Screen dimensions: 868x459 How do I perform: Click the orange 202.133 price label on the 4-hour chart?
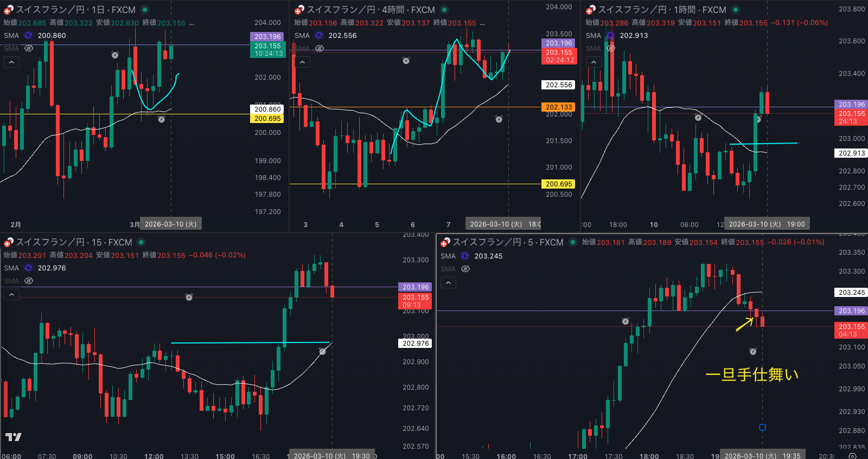pyautogui.click(x=559, y=107)
